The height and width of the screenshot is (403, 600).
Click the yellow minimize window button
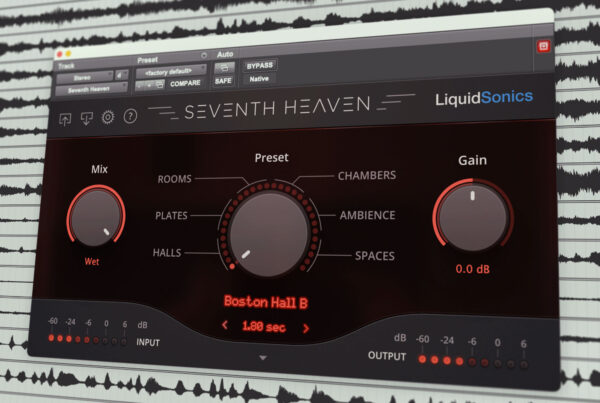click(x=68, y=54)
